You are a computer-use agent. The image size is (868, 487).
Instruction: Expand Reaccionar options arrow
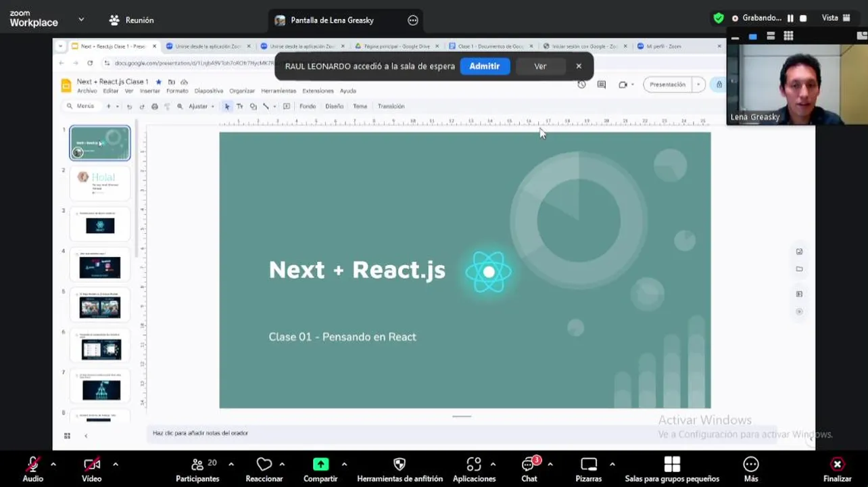[x=282, y=464]
